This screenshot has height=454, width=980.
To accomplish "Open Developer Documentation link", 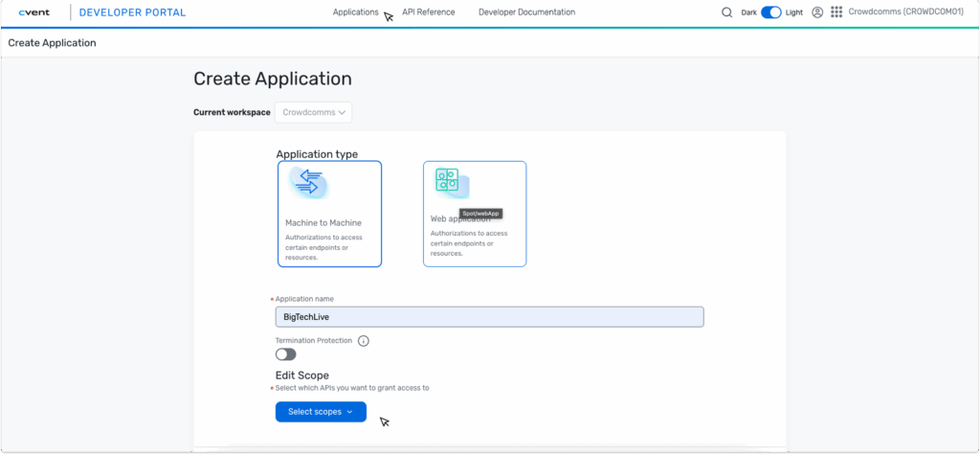I will [x=526, y=12].
